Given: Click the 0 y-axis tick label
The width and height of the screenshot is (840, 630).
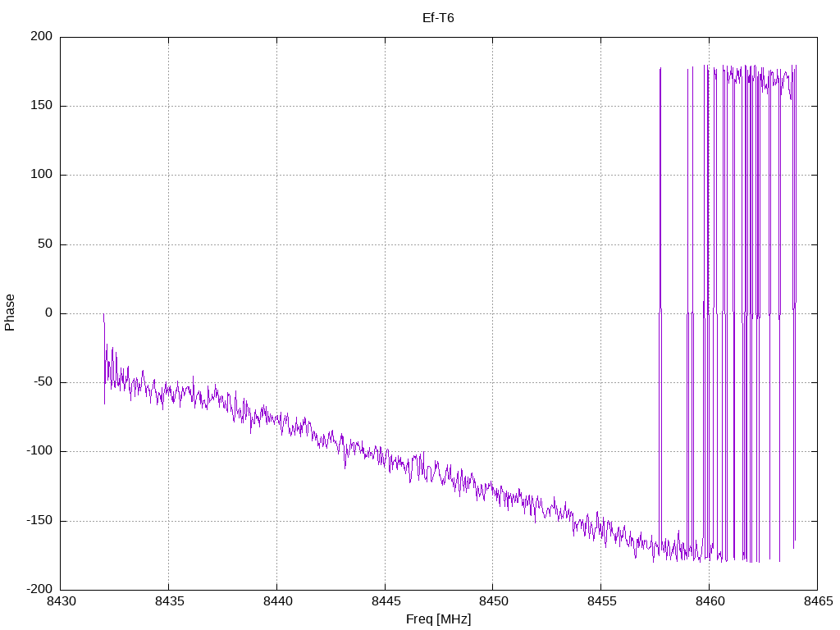Looking at the screenshot, I should coord(49,313).
